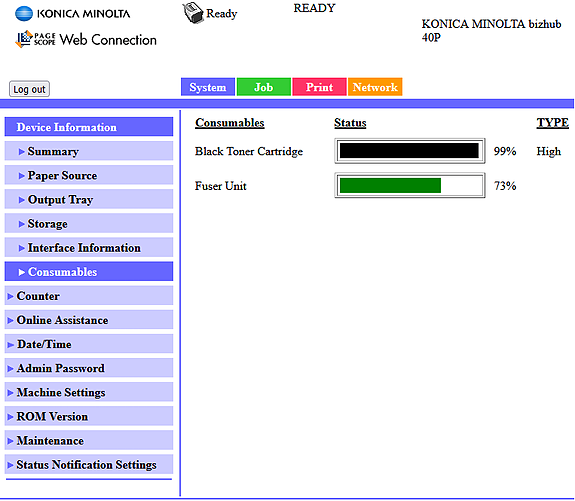
Task: Click the TYPE column heading
Action: [x=553, y=122]
